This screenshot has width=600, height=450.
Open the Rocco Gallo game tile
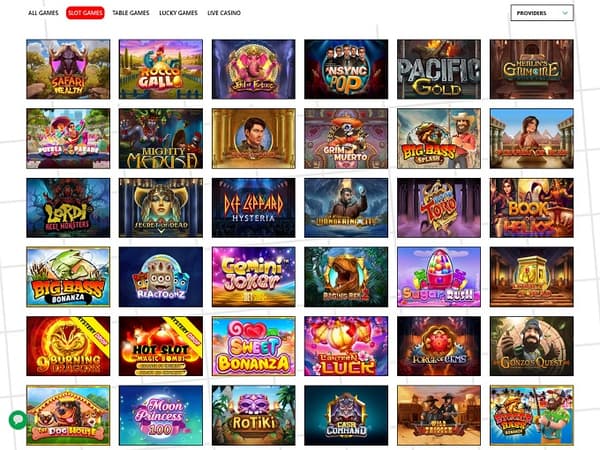click(161, 69)
